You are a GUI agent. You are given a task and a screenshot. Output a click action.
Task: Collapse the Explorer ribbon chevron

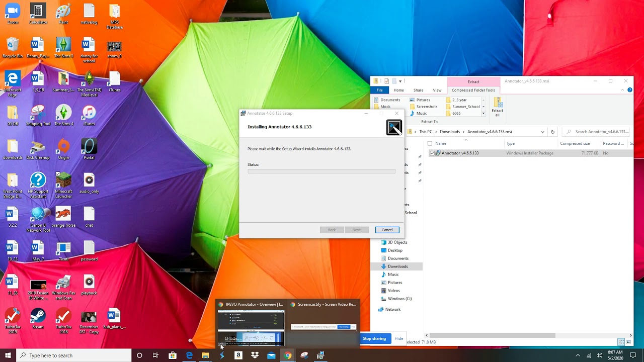click(622, 90)
